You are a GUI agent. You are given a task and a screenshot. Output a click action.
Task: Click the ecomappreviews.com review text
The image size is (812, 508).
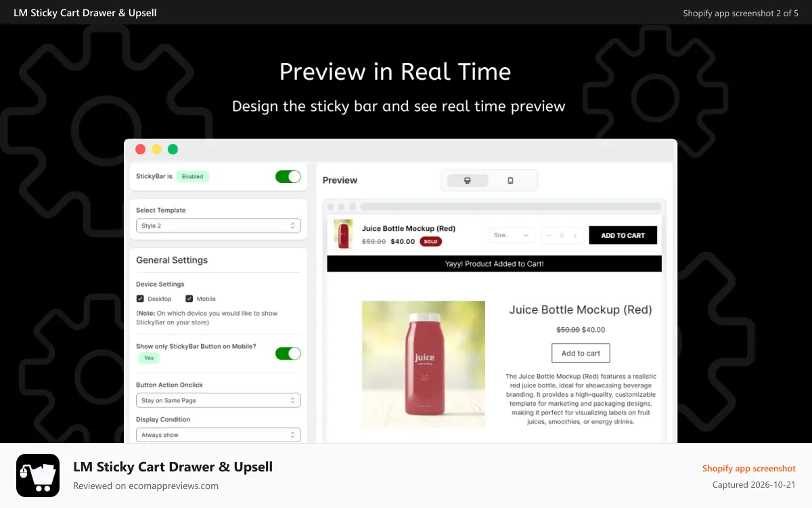(146, 486)
